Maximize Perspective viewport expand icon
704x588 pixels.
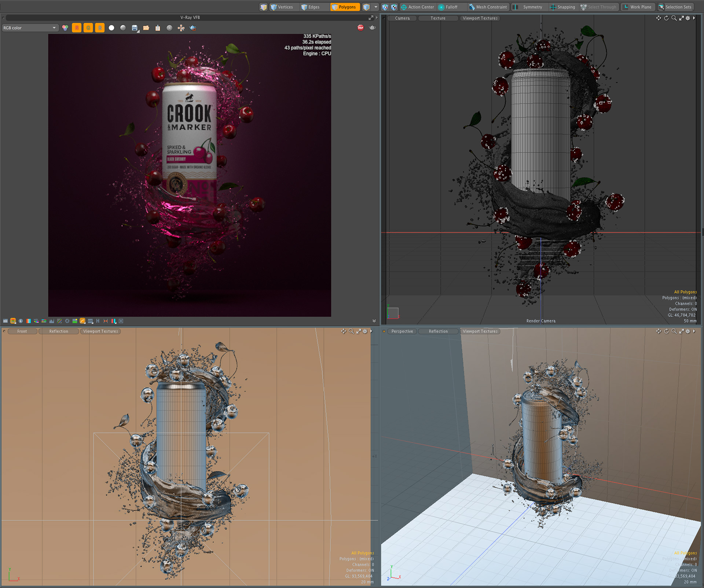click(x=681, y=331)
